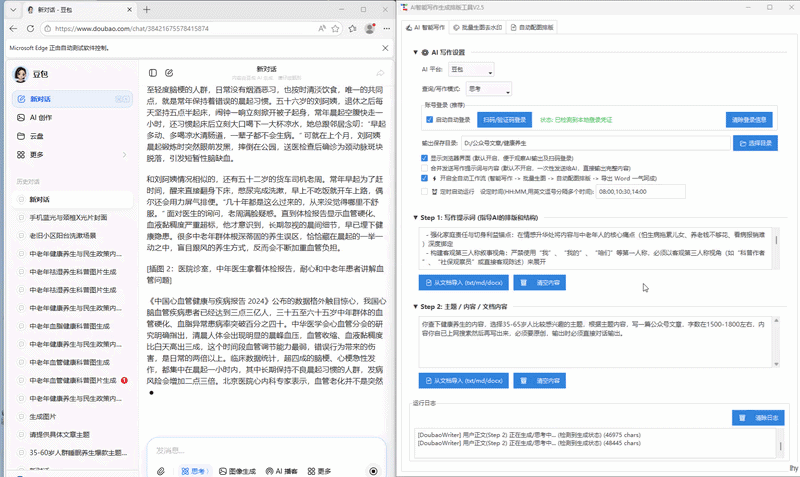This screenshot has width=800, height=477.
Task: Open 更多 options in chat input toolbar
Action: (x=319, y=471)
